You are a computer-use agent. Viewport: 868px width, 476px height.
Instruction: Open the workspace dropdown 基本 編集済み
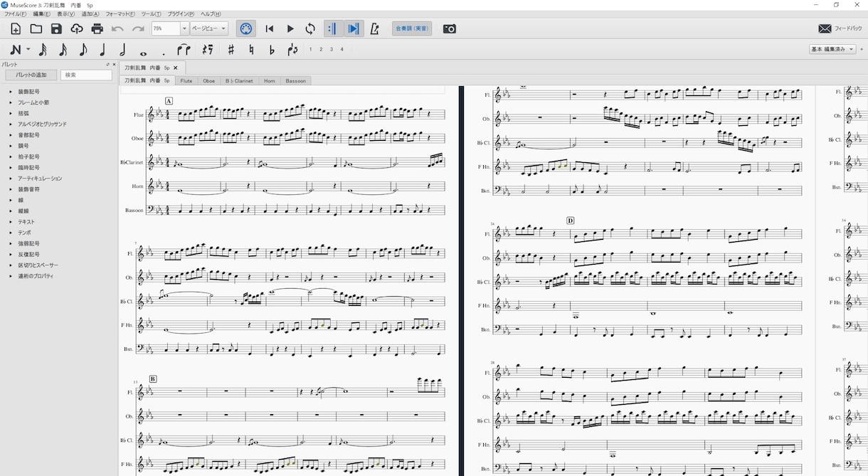coord(832,50)
